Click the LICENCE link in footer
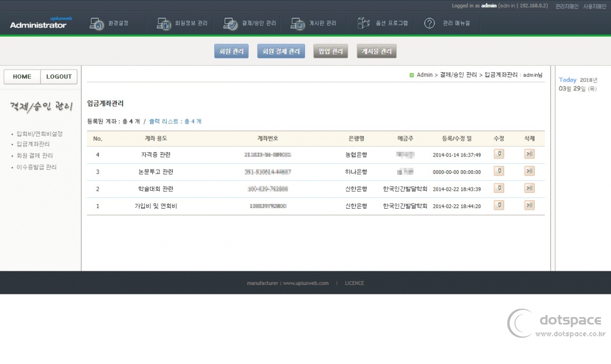The width and height of the screenshot is (611, 364). [x=354, y=283]
